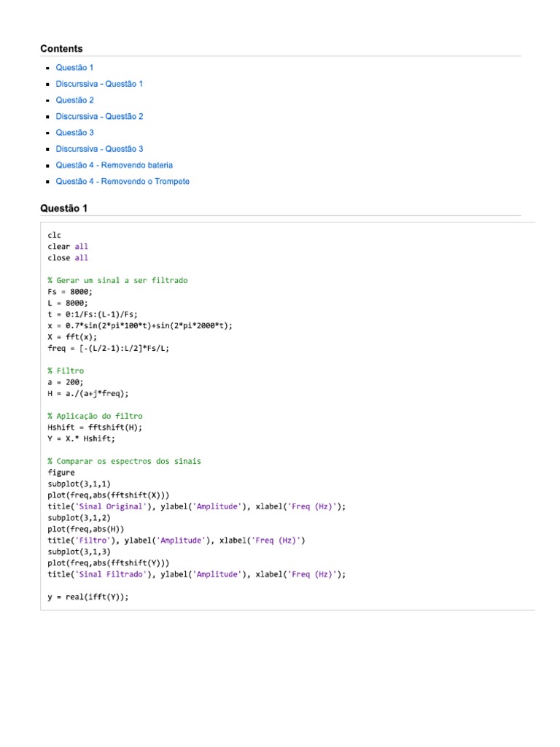Click the Contents heading
The width and height of the screenshot is (560, 747).
61,49
